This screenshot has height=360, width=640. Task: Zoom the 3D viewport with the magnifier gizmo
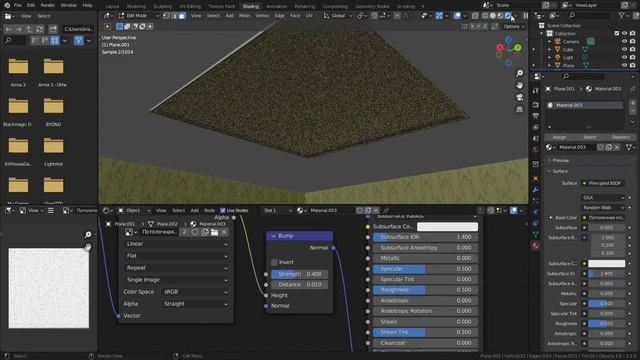520,73
